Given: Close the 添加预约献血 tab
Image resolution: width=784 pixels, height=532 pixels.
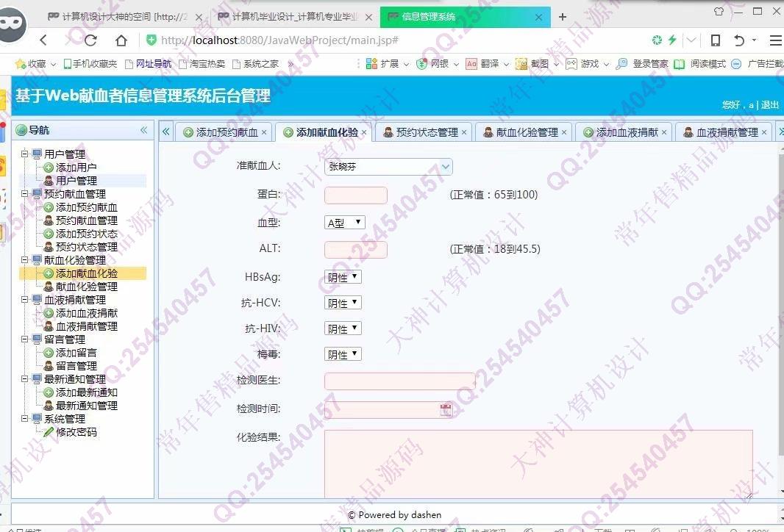Looking at the screenshot, I should click(x=264, y=133).
